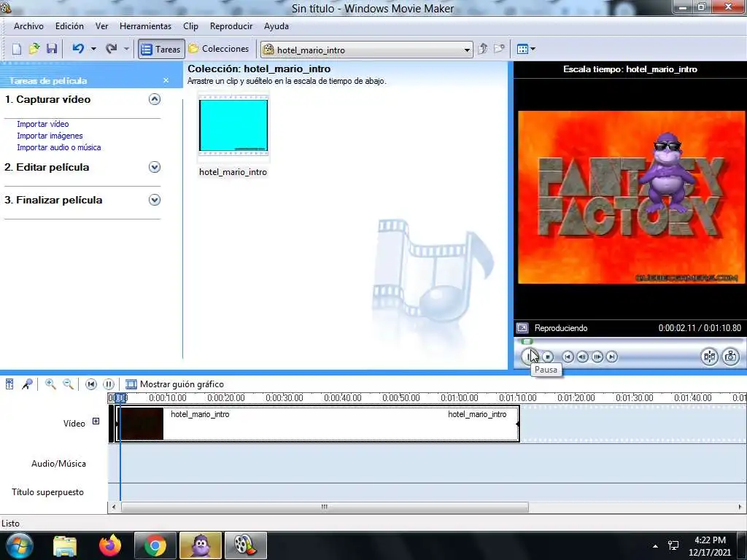Open the Views dropdown in toolbar
The image size is (747, 560).
coord(526,49)
